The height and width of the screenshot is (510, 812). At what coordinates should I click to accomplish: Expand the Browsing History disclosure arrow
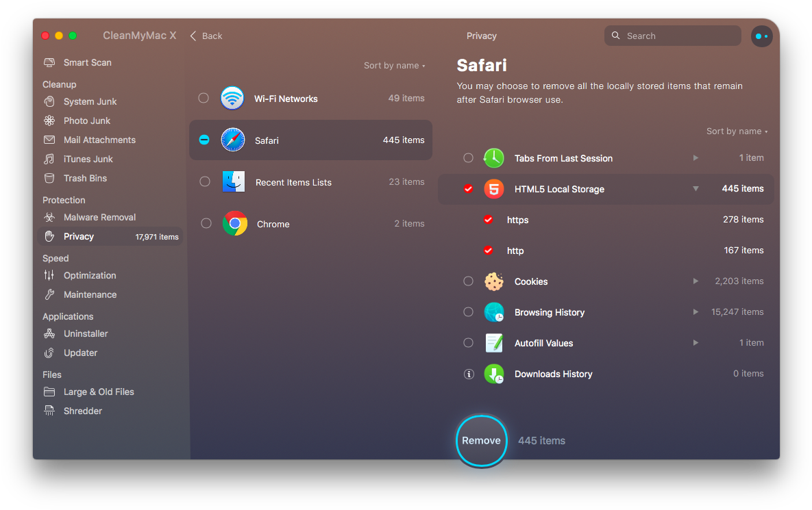click(x=696, y=312)
